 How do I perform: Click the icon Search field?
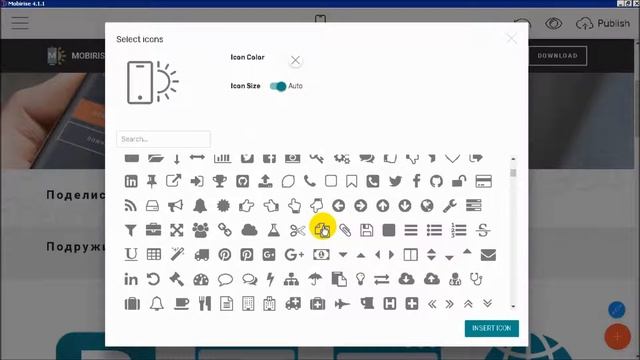pyautogui.click(x=164, y=139)
